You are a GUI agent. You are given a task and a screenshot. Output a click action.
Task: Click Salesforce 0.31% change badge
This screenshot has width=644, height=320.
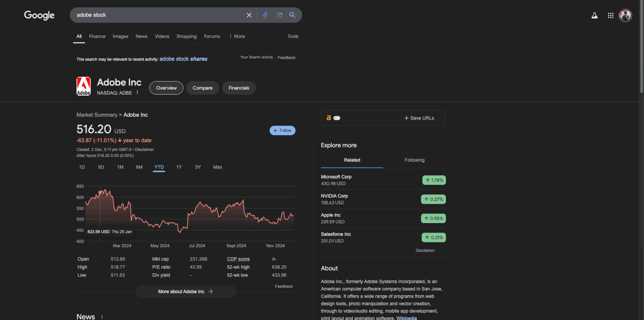click(x=434, y=237)
